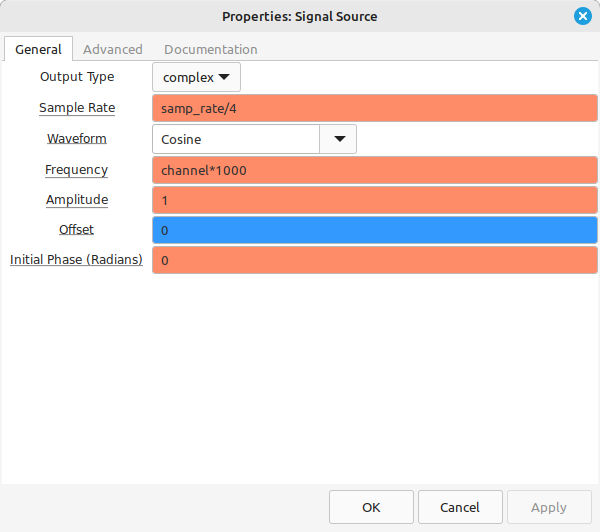The height and width of the screenshot is (532, 600).
Task: Open the Output Type complex dropdown
Action: point(196,77)
